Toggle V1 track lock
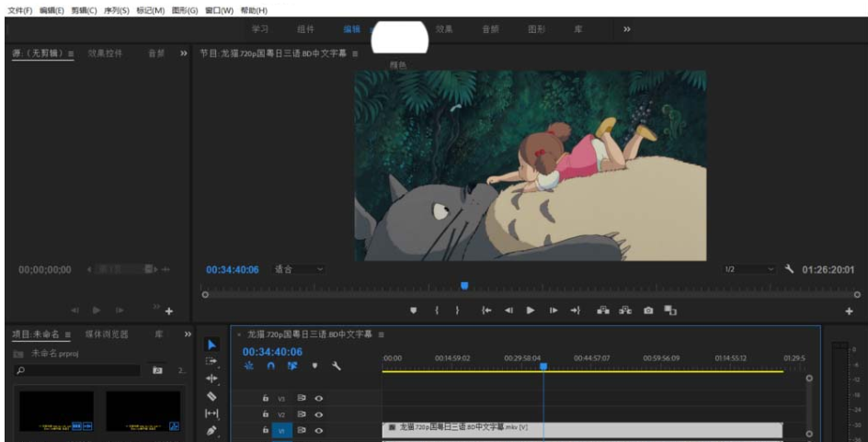The height and width of the screenshot is (442, 868). coord(266,430)
